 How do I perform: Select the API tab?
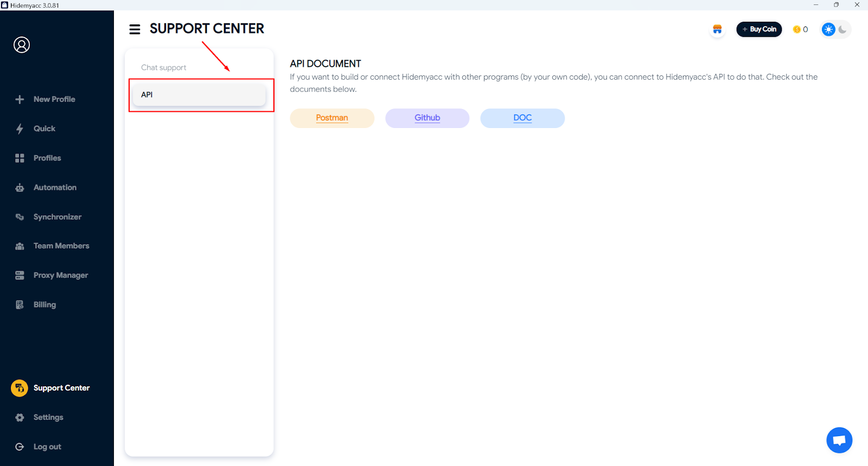(199, 95)
